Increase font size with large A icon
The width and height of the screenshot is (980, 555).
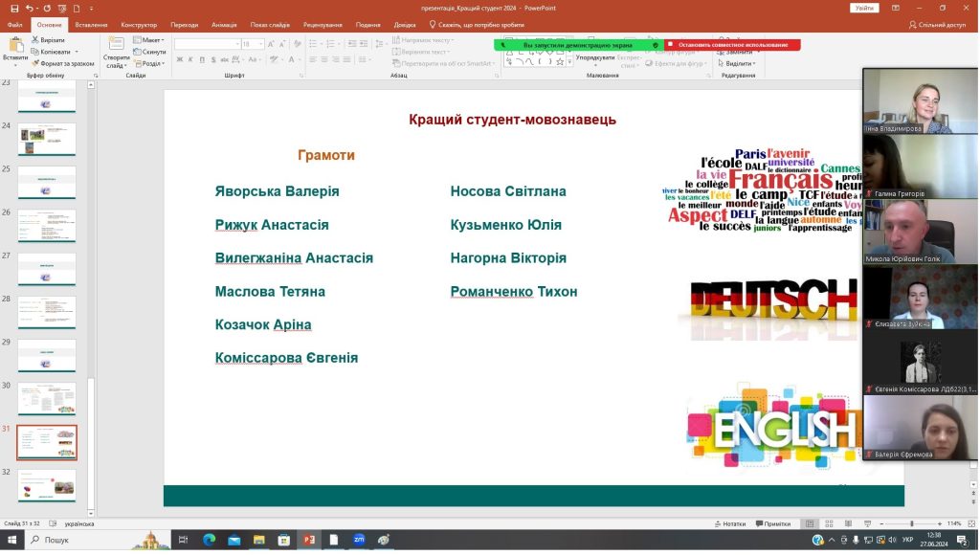[271, 44]
